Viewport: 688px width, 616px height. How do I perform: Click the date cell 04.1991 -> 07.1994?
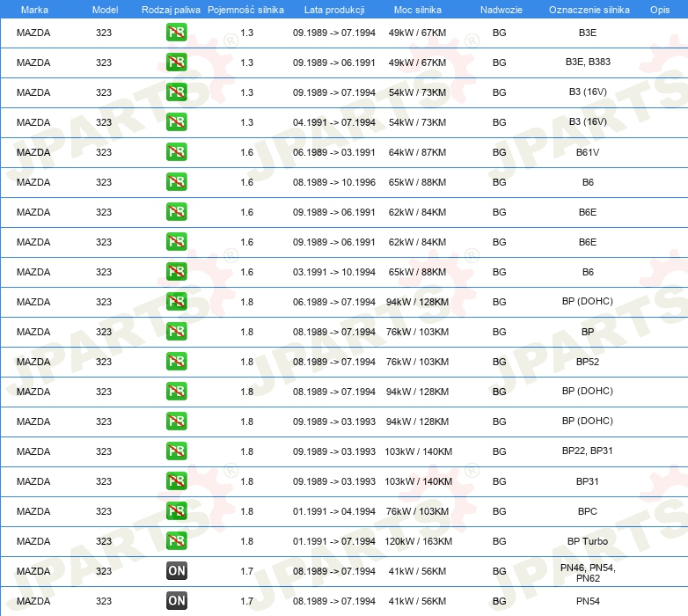pos(334,122)
